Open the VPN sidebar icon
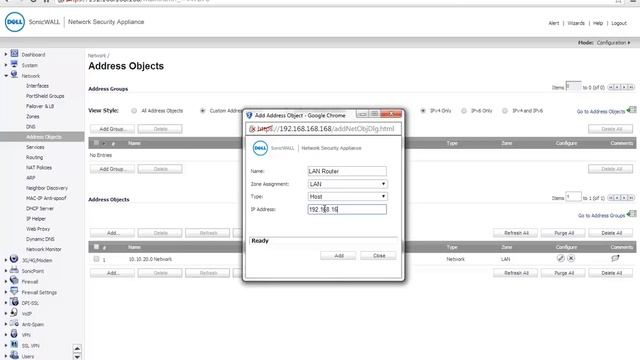The width and height of the screenshot is (640, 360). 14,334
